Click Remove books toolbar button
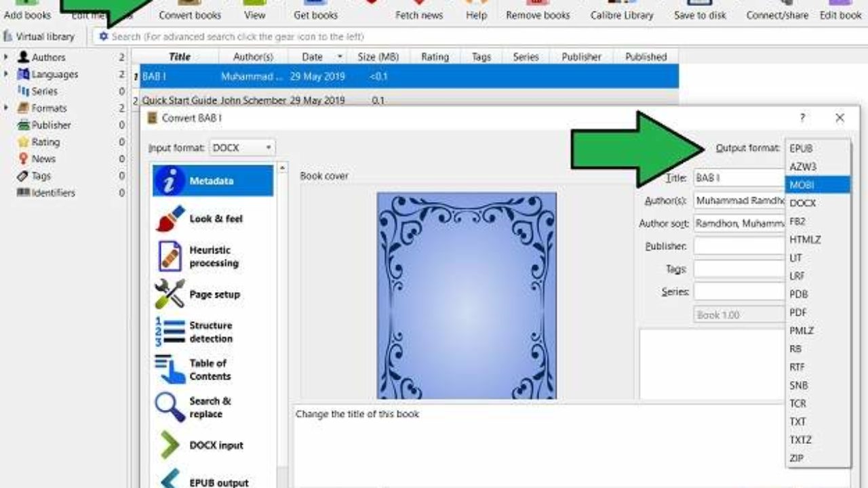Image resolution: width=868 pixels, height=488 pixels. (x=538, y=10)
